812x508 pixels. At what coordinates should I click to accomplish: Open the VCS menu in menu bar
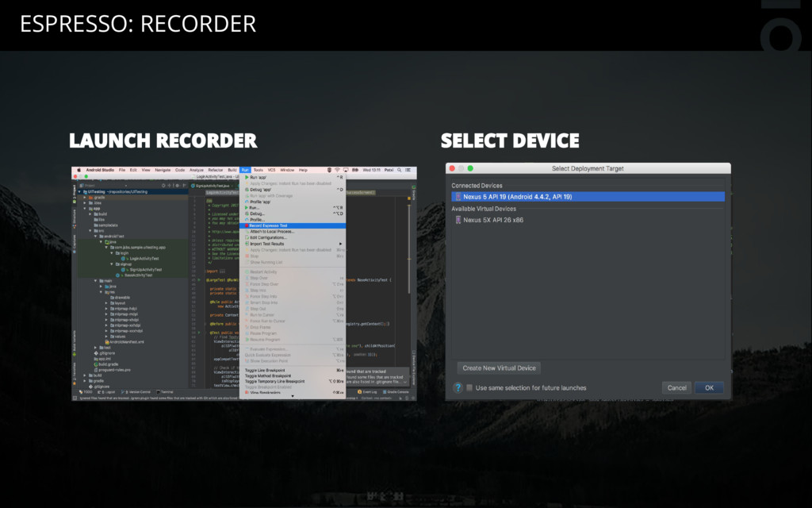click(271, 170)
